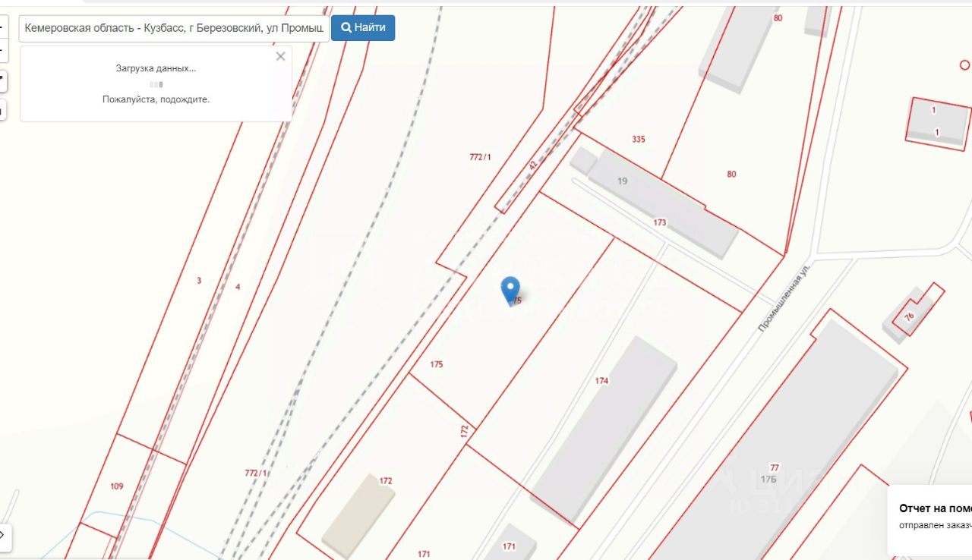Select parcel labeled 335
972x560 pixels.
click(639, 139)
